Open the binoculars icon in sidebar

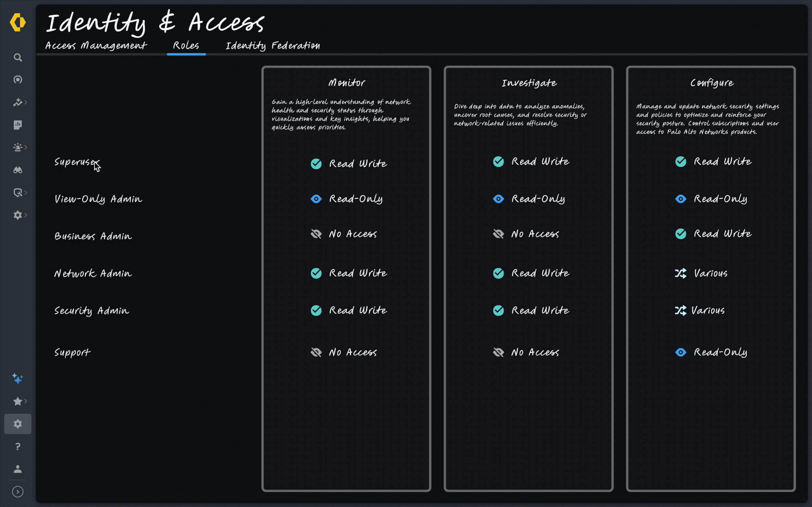click(18, 170)
